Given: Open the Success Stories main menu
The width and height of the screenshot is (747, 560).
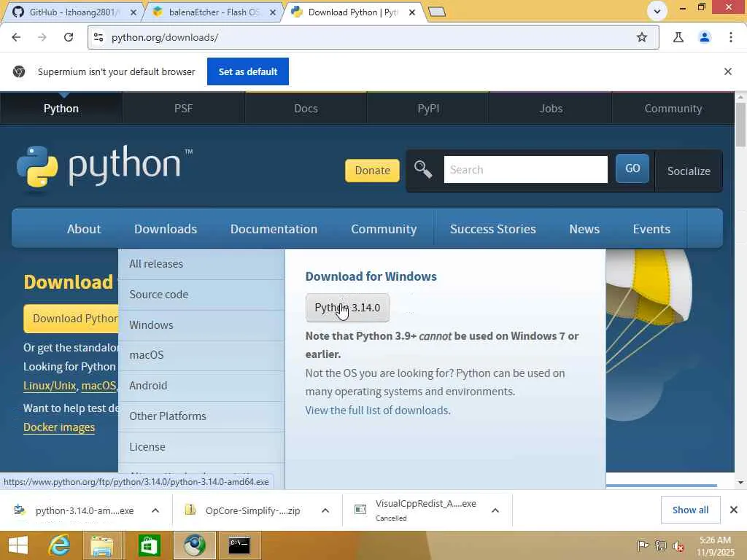Looking at the screenshot, I should (492, 229).
